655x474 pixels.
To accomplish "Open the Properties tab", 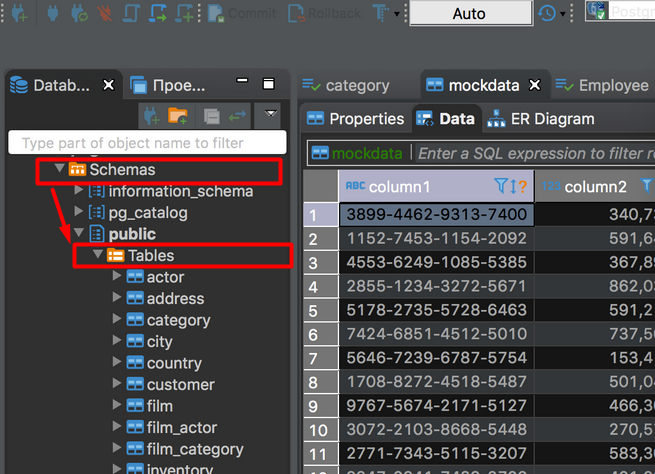I will click(355, 119).
